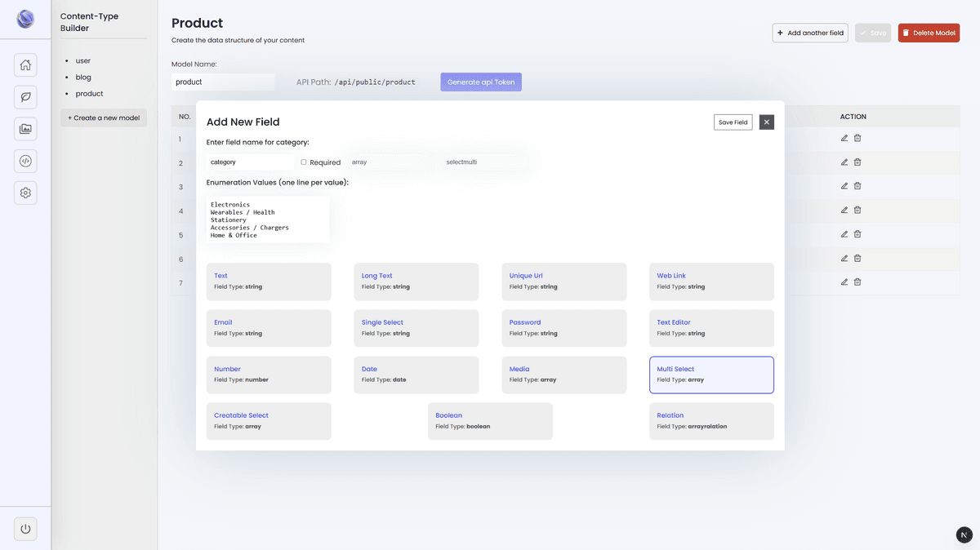The height and width of the screenshot is (550, 980).
Task: Click the Enumeration Values text area
Action: click(268, 220)
